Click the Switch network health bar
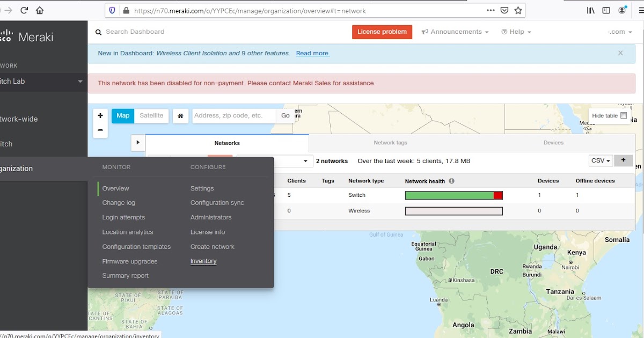This screenshot has width=644, height=338. (x=453, y=195)
